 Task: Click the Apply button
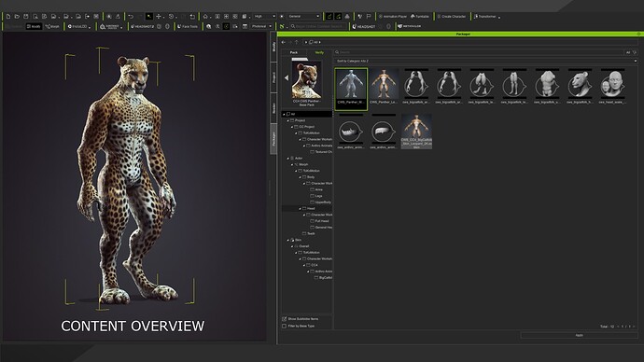(x=579, y=335)
